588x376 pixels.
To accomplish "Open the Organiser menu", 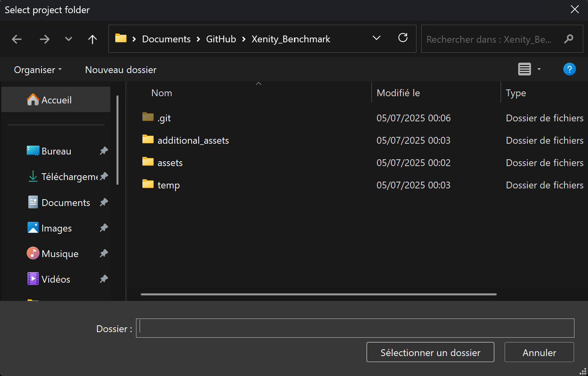I will coord(38,70).
